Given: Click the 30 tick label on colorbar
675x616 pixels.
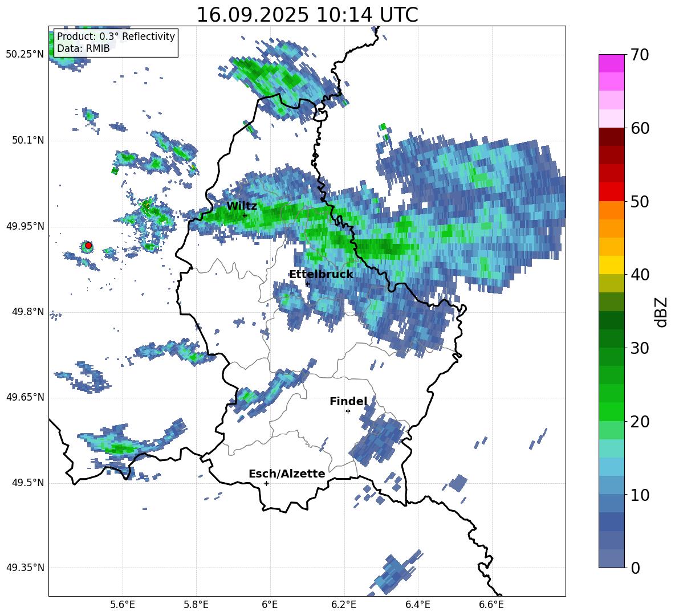Looking at the screenshot, I should [x=640, y=348].
